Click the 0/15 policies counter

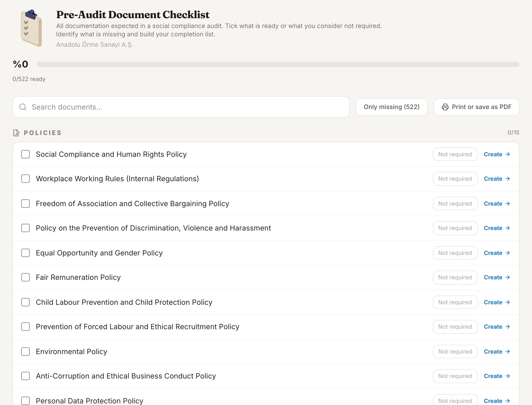513,133
